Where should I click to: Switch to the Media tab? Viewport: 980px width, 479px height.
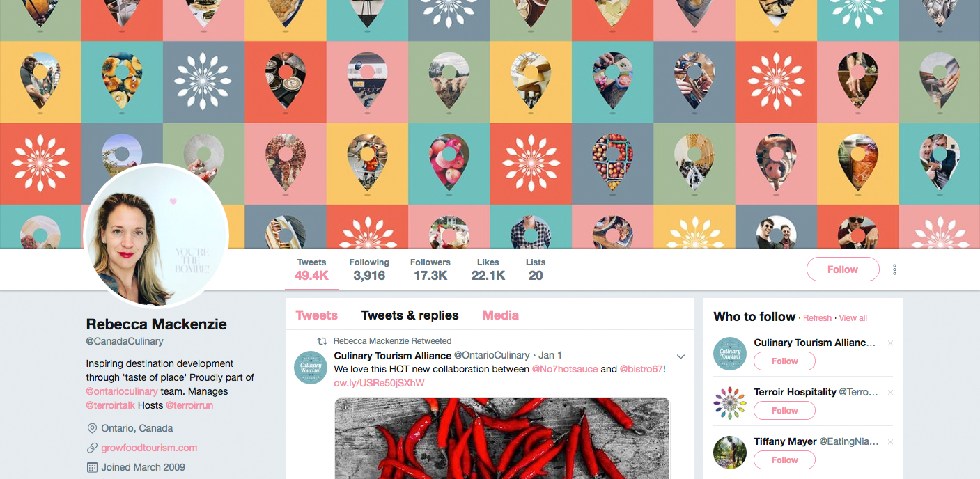pos(500,315)
